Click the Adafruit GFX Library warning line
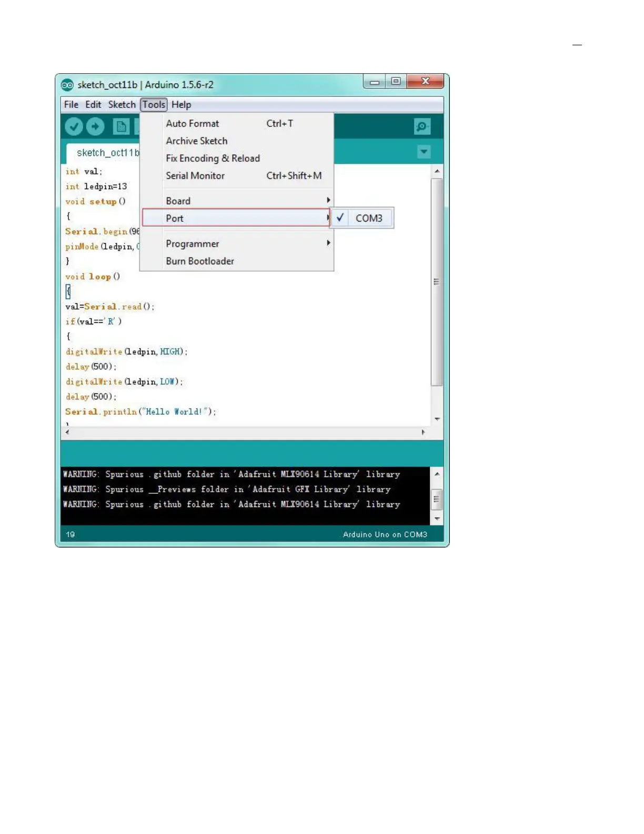 pyautogui.click(x=227, y=489)
